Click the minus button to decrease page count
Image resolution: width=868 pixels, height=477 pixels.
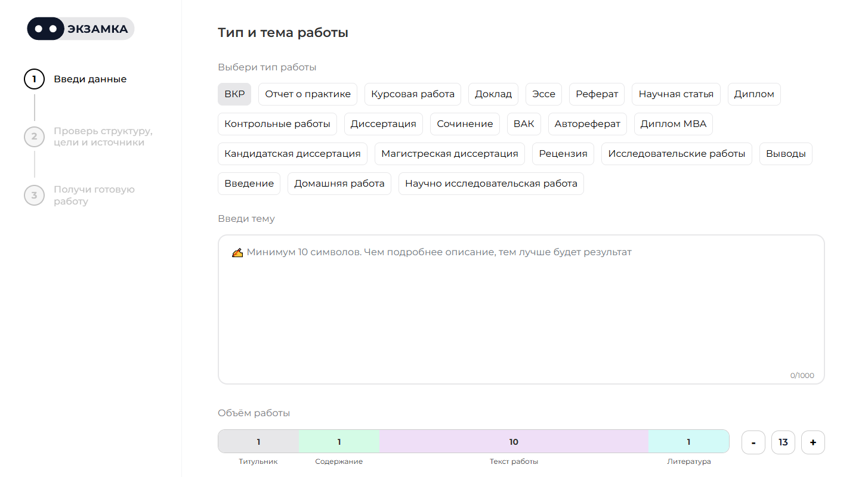coord(753,442)
